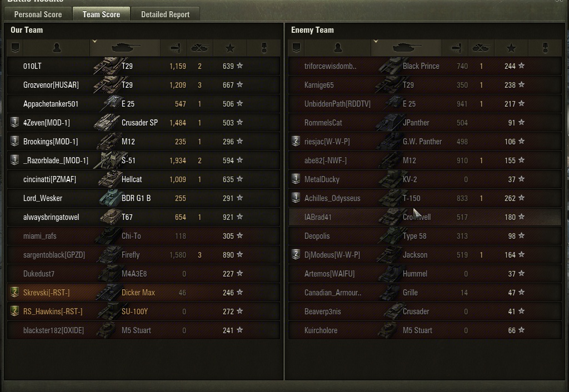The height and width of the screenshot is (392, 569).
Task: Open the Detailed Report tab
Action: click(x=165, y=14)
